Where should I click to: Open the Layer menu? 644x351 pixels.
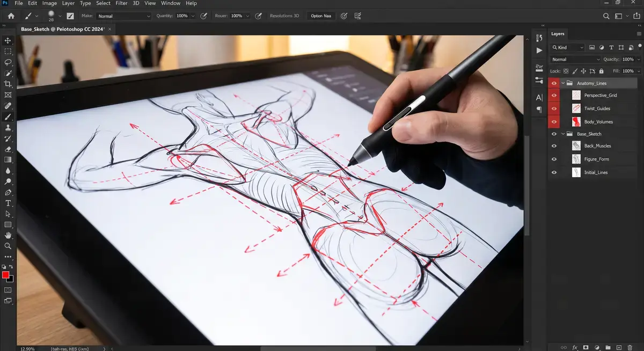(x=68, y=3)
